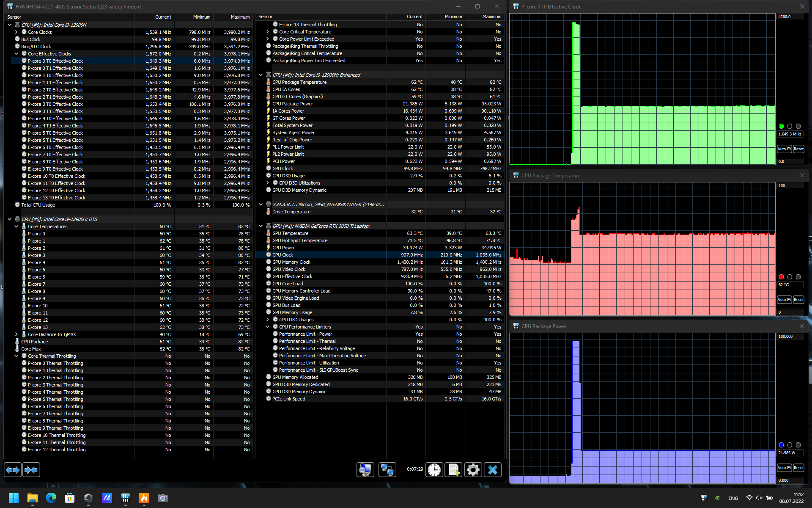Start logging with the document-plus icon
The width and height of the screenshot is (812, 508).
454,469
